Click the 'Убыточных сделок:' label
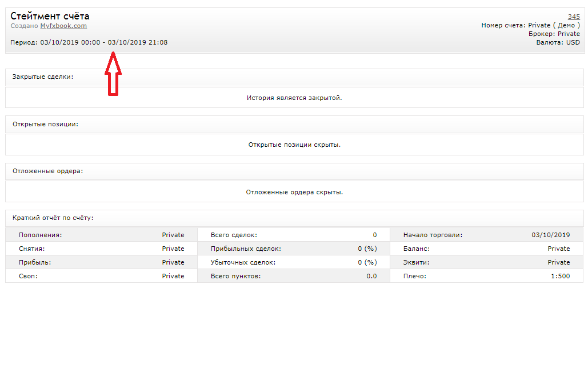 tap(243, 262)
